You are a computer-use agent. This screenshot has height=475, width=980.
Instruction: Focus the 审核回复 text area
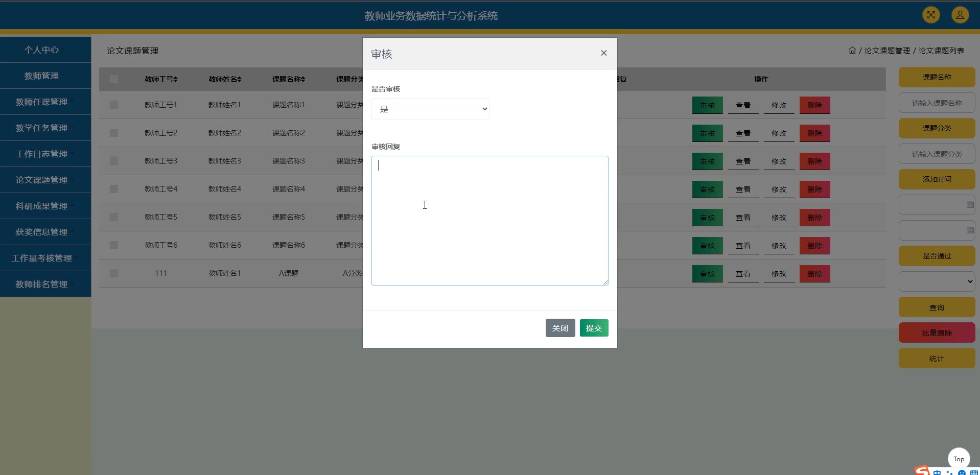489,221
